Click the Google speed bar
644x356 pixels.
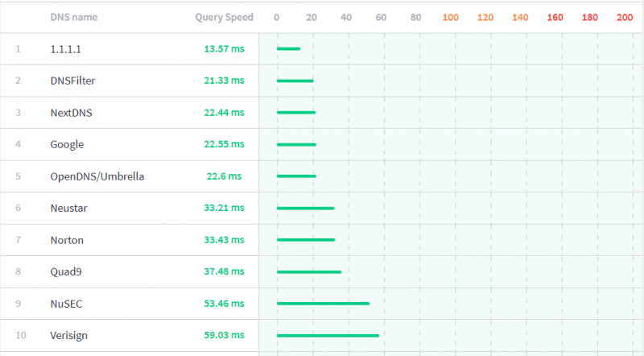click(x=296, y=145)
